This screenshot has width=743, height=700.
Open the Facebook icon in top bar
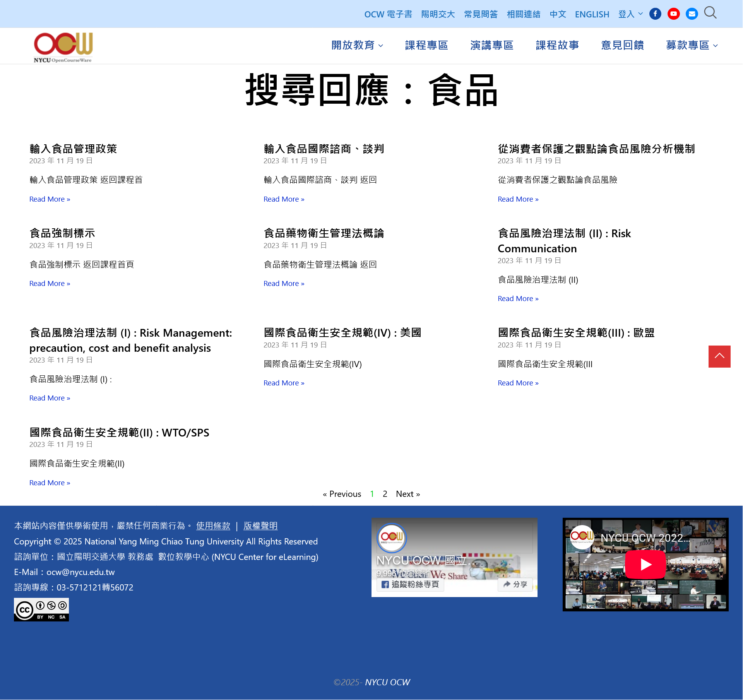(655, 14)
